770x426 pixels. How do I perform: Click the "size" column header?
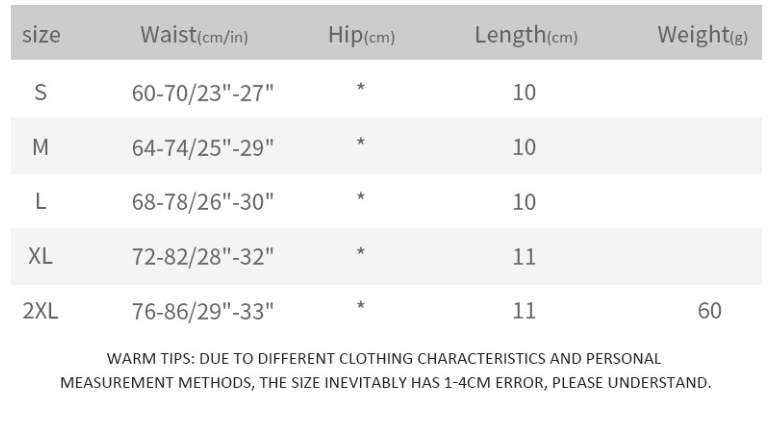tap(41, 35)
